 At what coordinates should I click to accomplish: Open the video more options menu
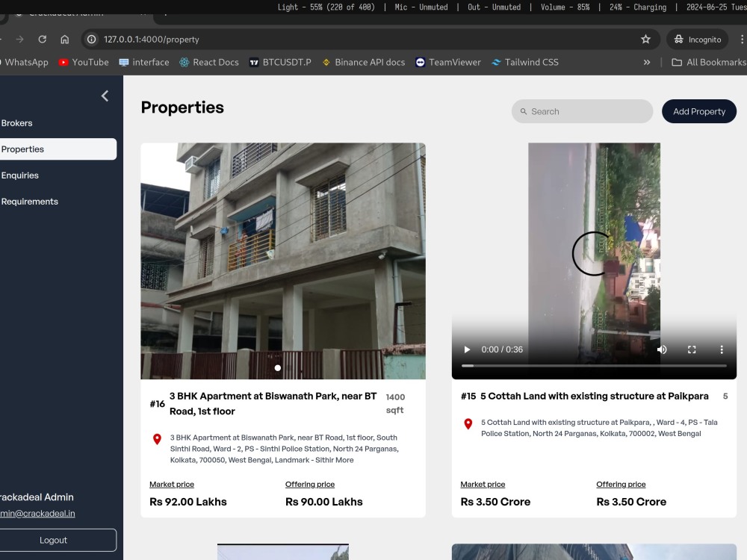point(722,349)
